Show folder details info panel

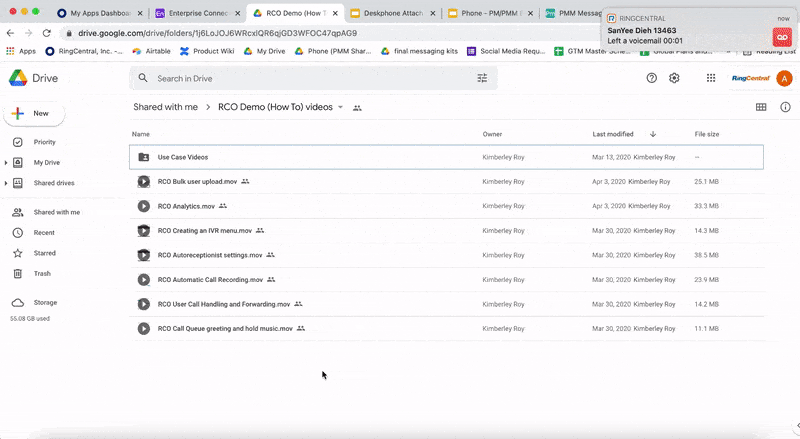coord(785,107)
